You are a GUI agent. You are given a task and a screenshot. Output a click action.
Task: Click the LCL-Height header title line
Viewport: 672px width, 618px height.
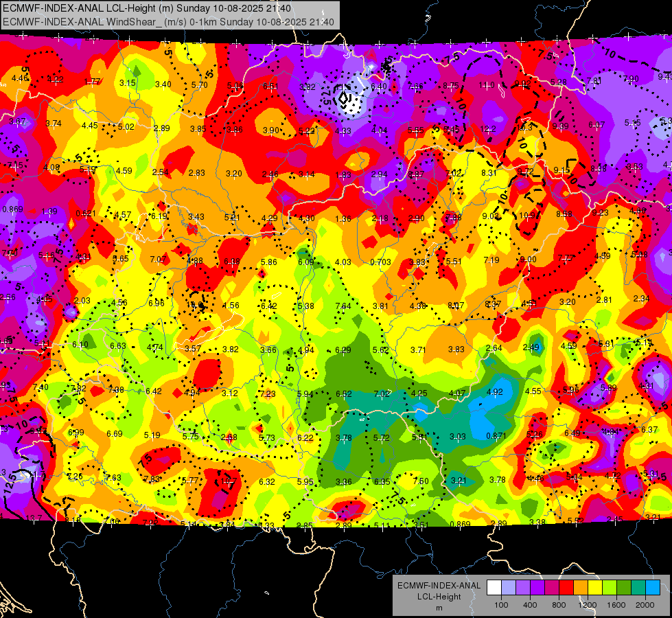147,8
